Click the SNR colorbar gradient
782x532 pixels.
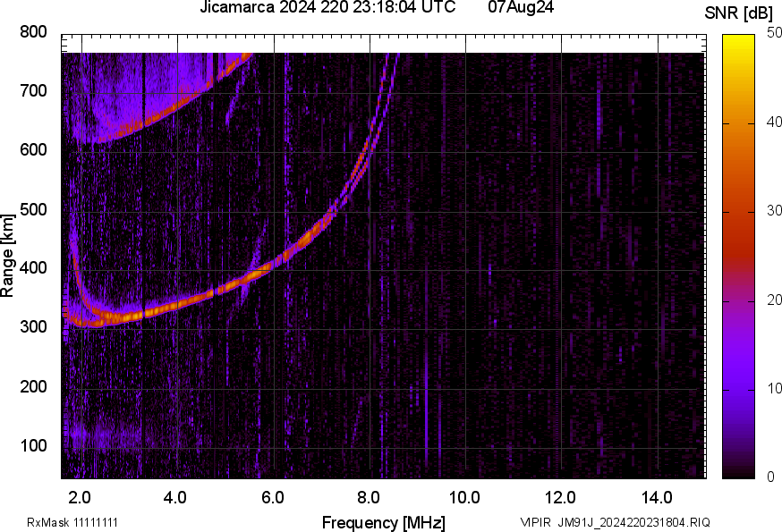[x=738, y=257]
